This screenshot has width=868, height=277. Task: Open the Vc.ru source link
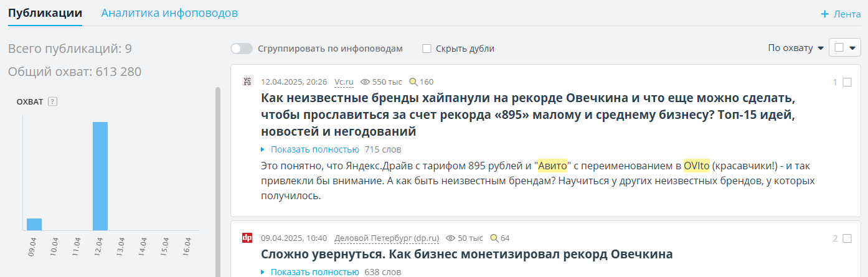[x=344, y=82]
